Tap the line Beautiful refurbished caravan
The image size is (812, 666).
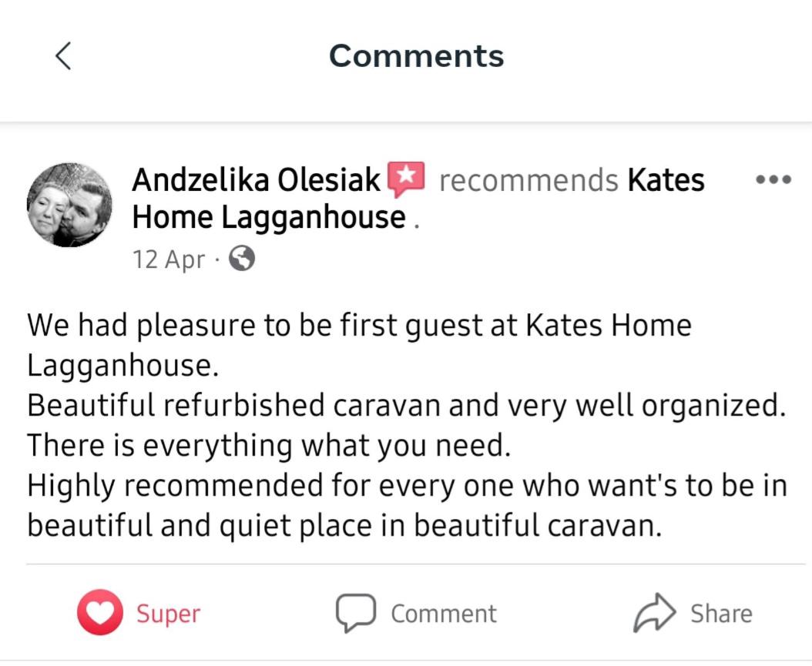click(x=407, y=405)
